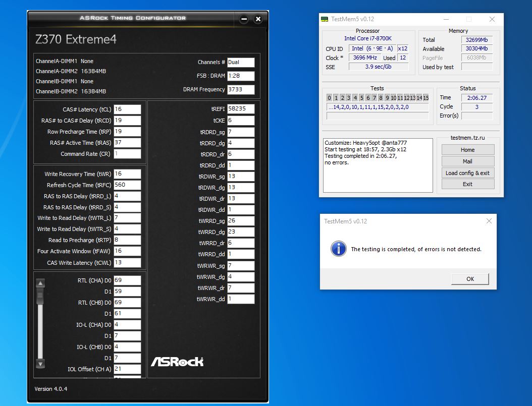Click the Available memory 30304Mb value
This screenshot has height=406, width=532.
tap(476, 48)
